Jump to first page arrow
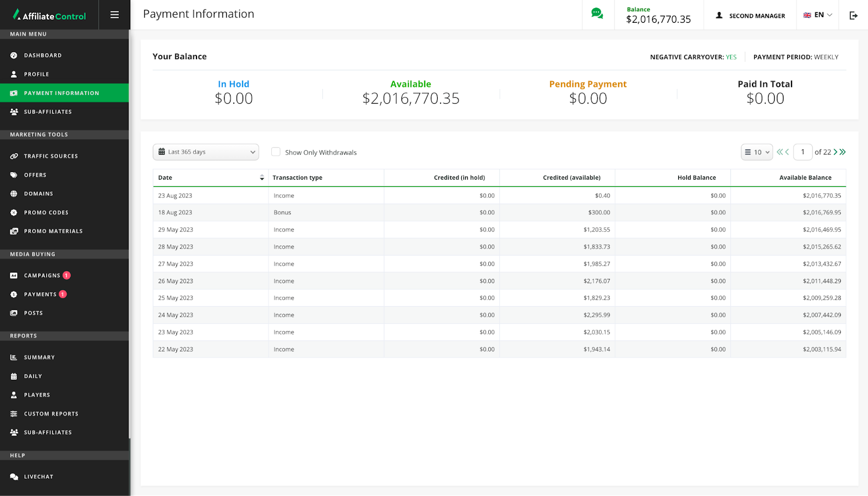This screenshot has width=868, height=496. pos(780,152)
